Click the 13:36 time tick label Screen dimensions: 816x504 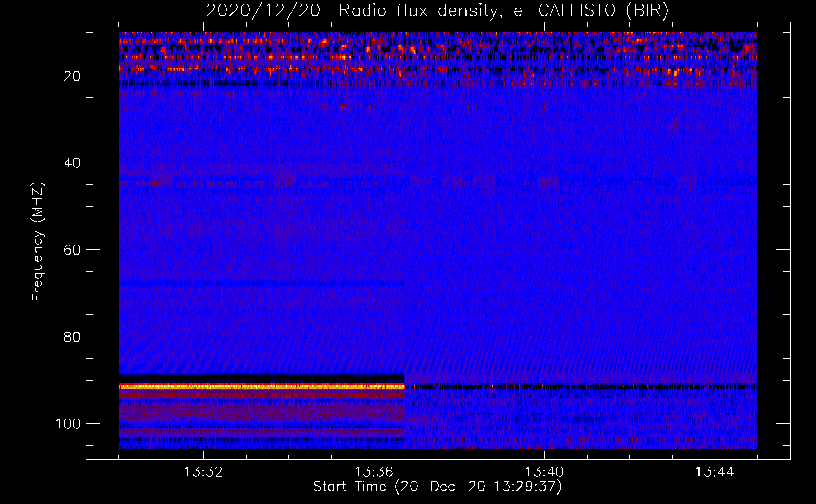tap(374, 472)
